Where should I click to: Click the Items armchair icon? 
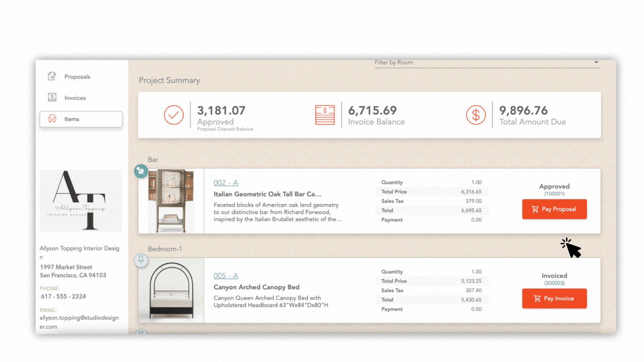(52, 119)
